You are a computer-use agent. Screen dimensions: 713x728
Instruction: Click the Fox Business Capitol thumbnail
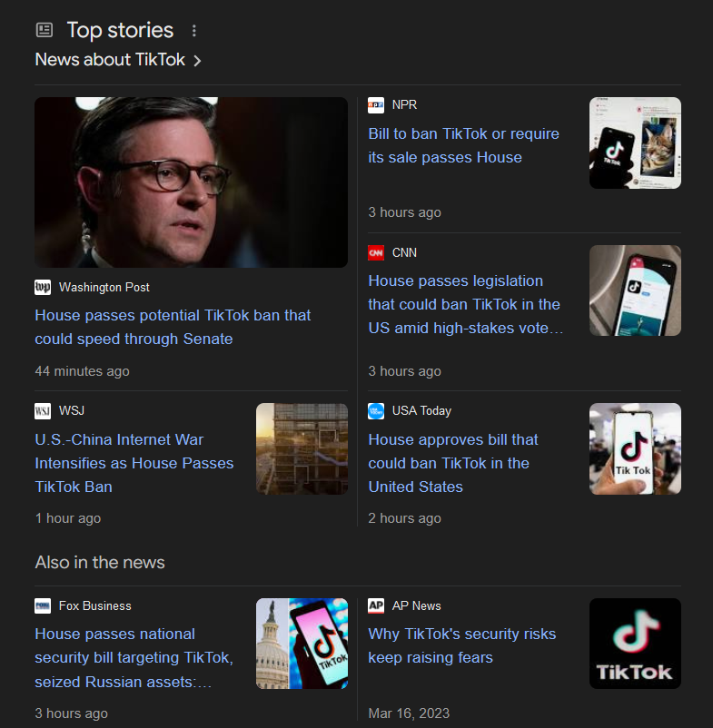pyautogui.click(x=302, y=644)
